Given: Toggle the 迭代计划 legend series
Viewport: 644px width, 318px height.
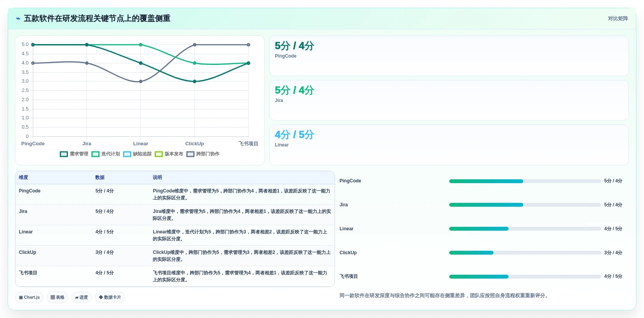Looking at the screenshot, I should tap(106, 154).
